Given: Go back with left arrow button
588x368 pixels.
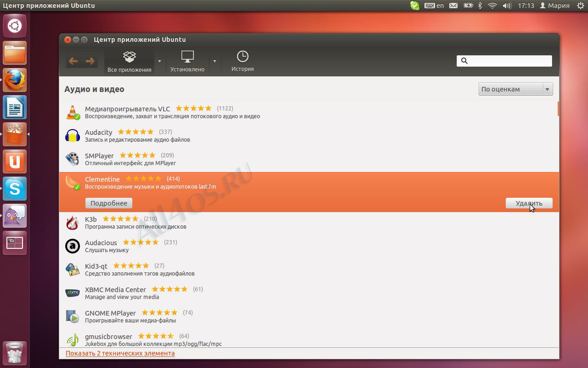Looking at the screenshot, I should coord(73,61).
